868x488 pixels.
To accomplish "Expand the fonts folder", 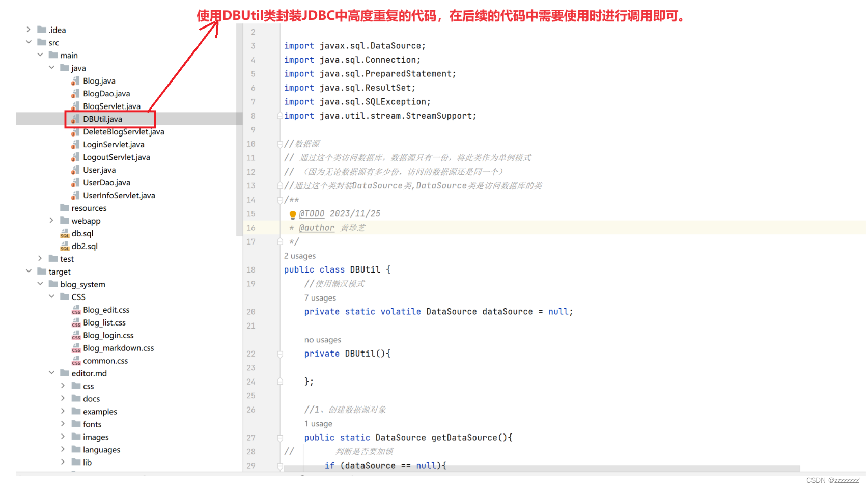I will (63, 424).
